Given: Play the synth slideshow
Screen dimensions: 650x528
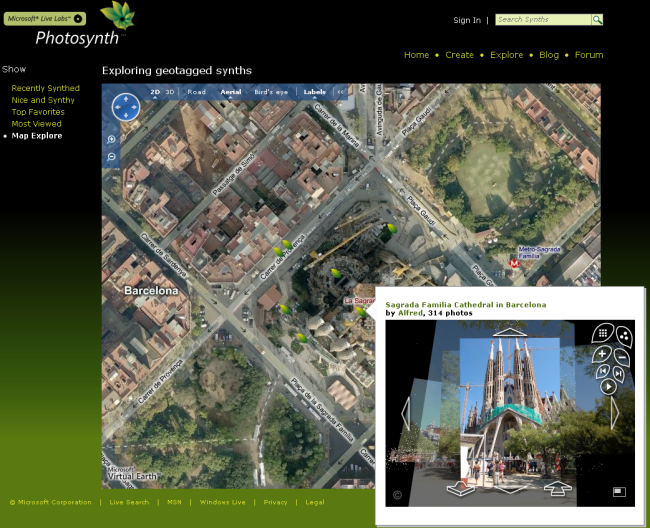Looking at the screenshot, I should [x=608, y=387].
